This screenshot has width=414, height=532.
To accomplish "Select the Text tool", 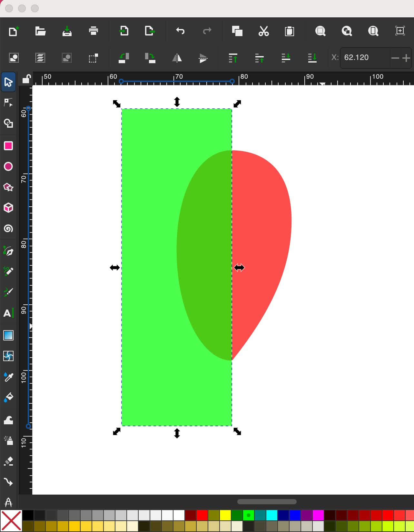I will [x=8, y=313].
